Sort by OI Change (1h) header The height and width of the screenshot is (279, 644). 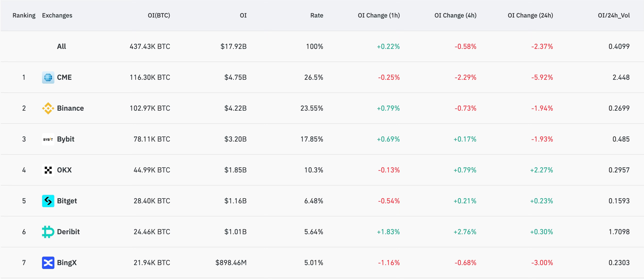379,15
